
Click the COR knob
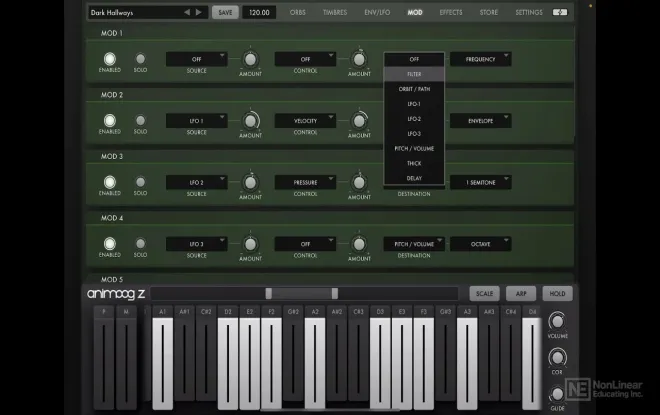557,358
